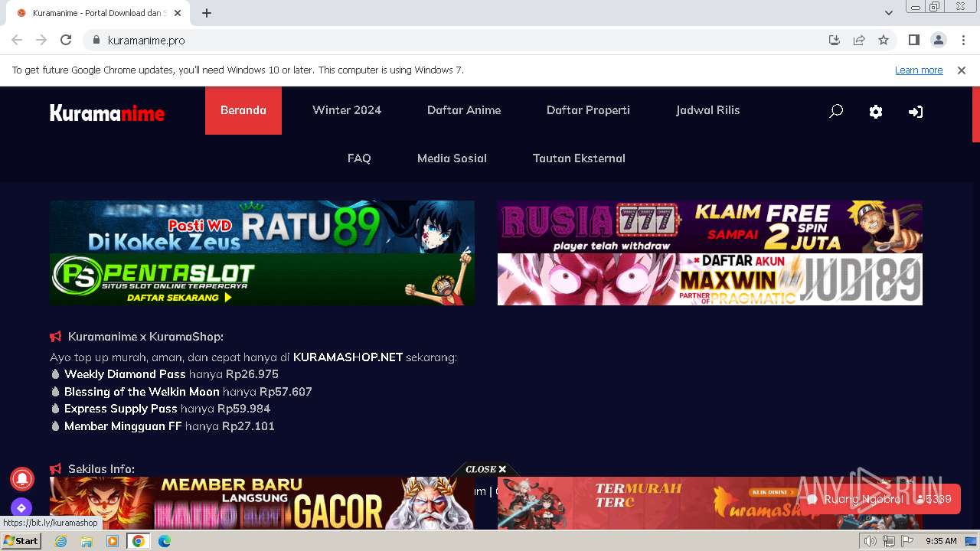980x551 pixels.
Task: Open the Ruang Ngobrol chat button
Action: click(879, 499)
